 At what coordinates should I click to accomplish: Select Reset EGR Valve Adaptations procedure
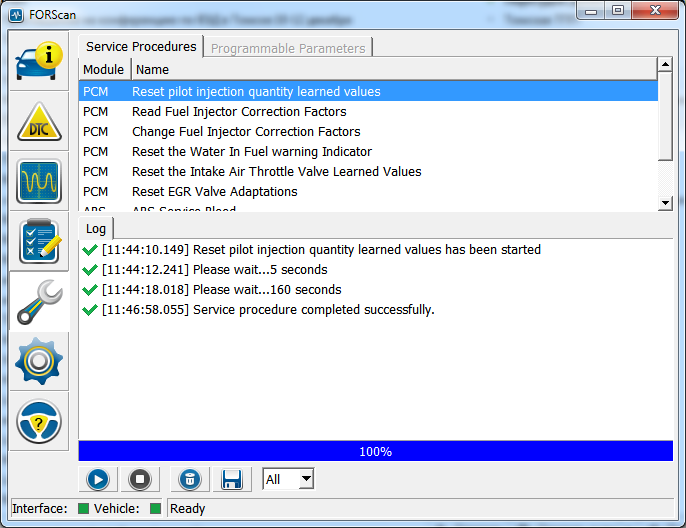[214, 192]
